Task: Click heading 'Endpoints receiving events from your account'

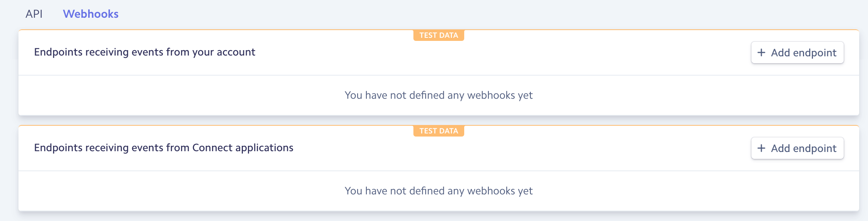Action: pos(144,52)
